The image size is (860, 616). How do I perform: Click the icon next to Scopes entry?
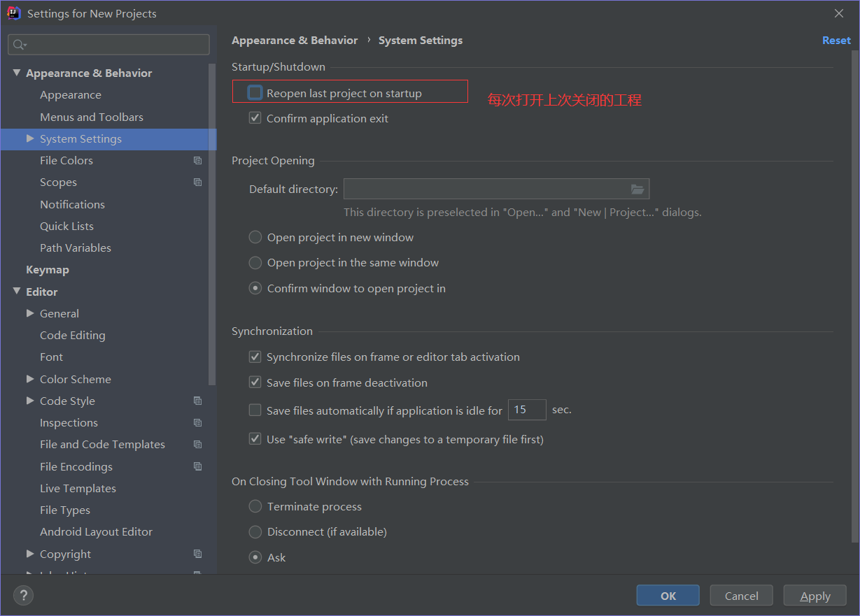198,182
